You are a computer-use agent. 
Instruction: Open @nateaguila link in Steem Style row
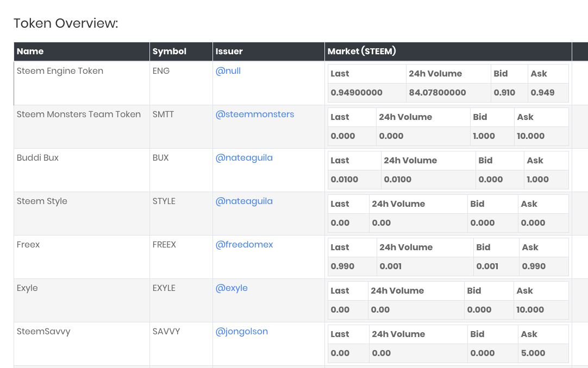pyautogui.click(x=244, y=201)
